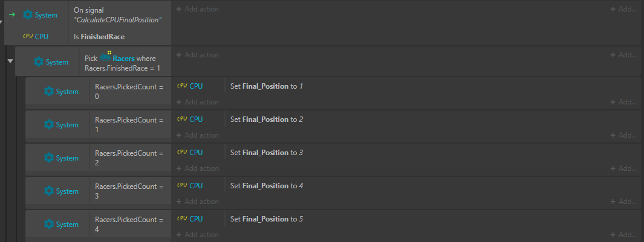Select the CPU icon on Set Final_Position to 1

pyautogui.click(x=182, y=86)
